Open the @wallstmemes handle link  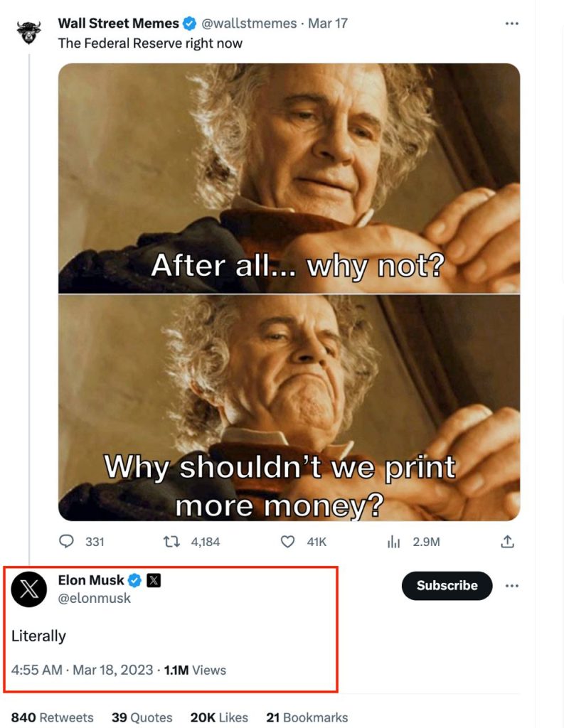[249, 23]
